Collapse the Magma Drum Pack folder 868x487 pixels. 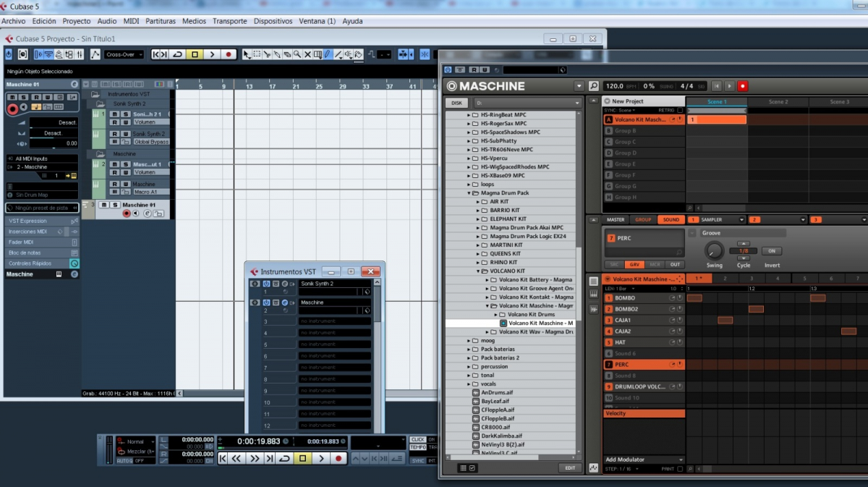point(468,193)
